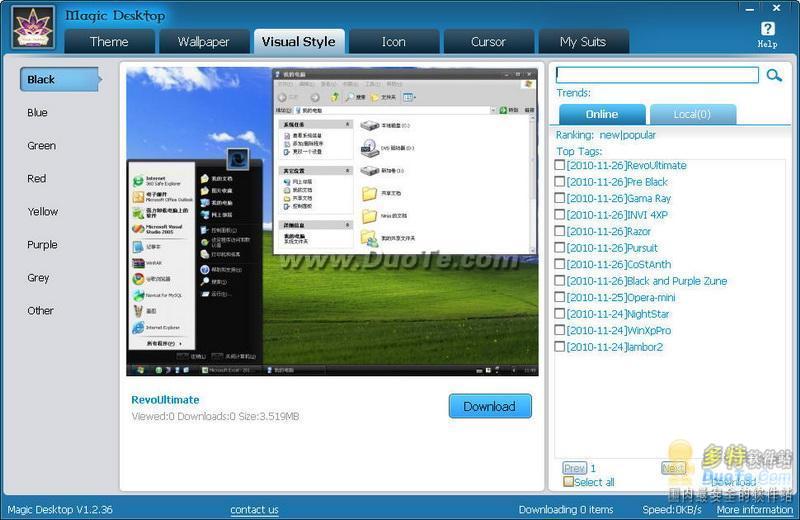
Task: Check the RevoUltimate checkbox
Action: point(560,165)
